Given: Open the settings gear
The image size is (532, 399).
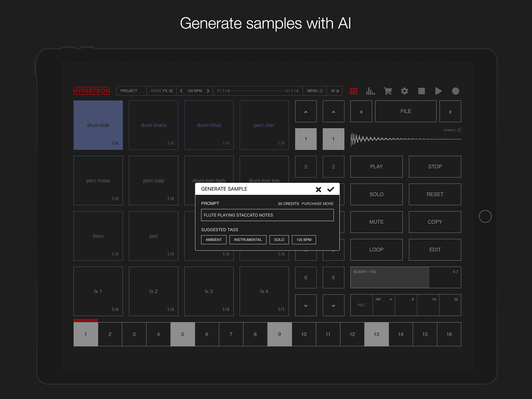Looking at the screenshot, I should click(x=404, y=91).
